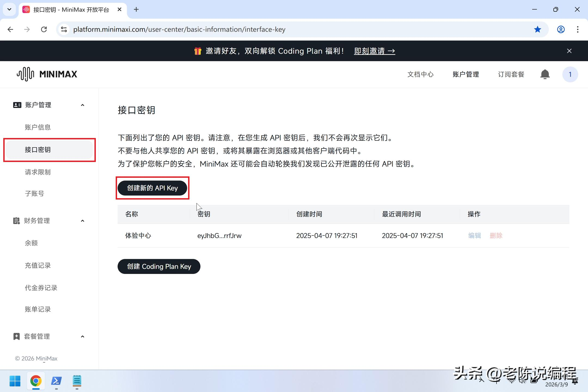This screenshot has height=392, width=588.
Task: Click the notification bell icon
Action: click(545, 74)
